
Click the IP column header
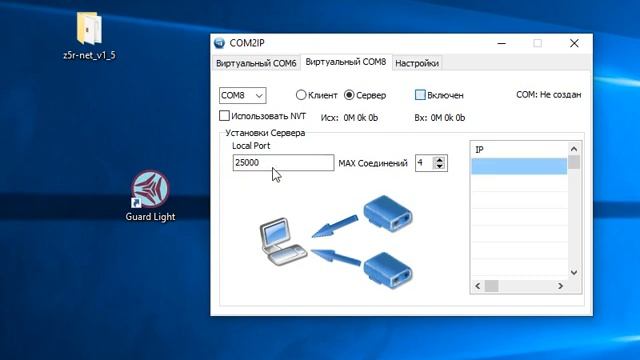519,150
